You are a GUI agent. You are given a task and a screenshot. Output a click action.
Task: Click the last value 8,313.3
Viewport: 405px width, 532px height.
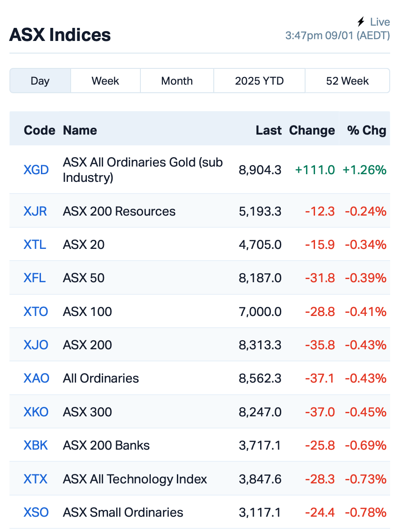coord(260,345)
